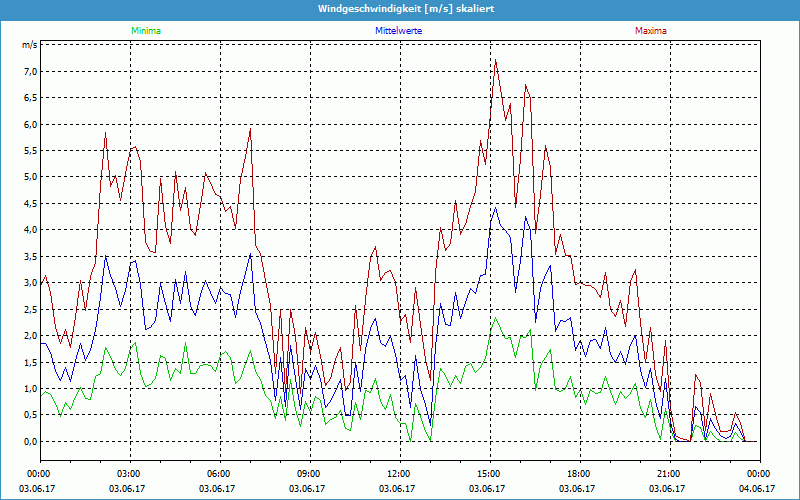Select the 2,0 y-axis label

click(28, 336)
